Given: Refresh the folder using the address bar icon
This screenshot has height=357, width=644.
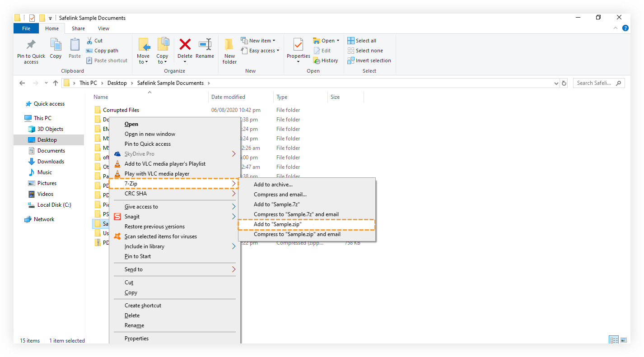Looking at the screenshot, I should 564,83.
